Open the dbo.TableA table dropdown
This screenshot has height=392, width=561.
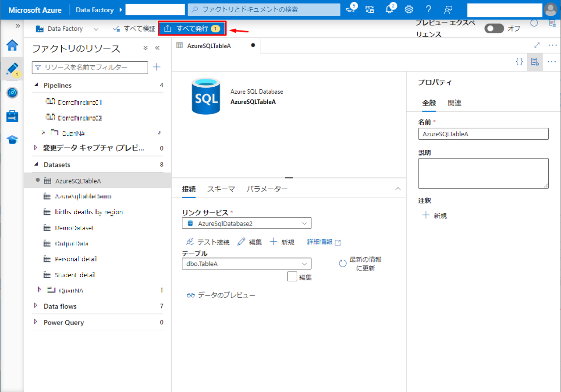point(246,264)
